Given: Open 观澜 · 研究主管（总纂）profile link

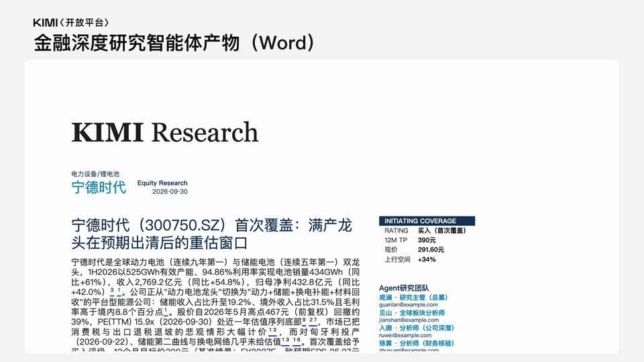Looking at the screenshot, I should (x=413, y=298).
